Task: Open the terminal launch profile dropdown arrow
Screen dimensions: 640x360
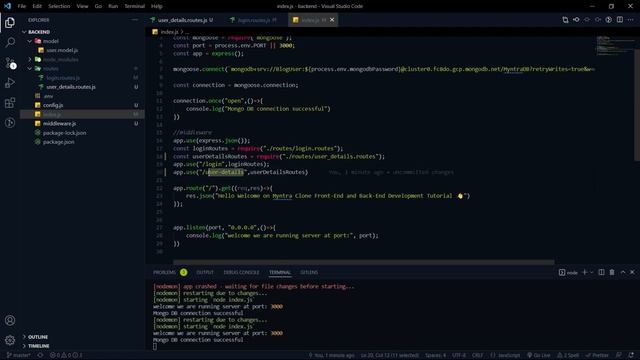Action: point(591,272)
